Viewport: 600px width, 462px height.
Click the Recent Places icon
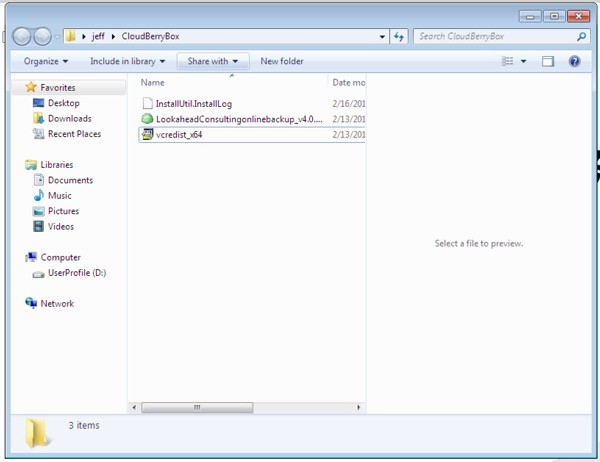38,134
